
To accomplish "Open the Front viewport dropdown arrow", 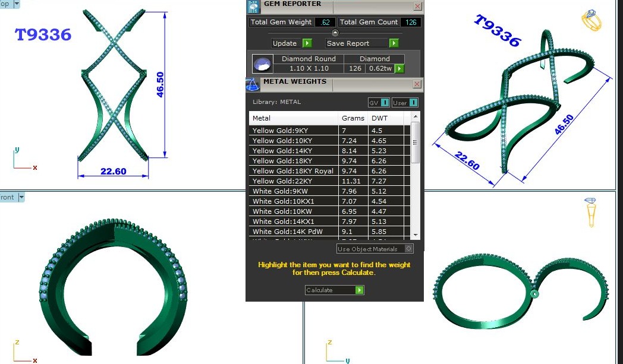I will (x=21, y=197).
